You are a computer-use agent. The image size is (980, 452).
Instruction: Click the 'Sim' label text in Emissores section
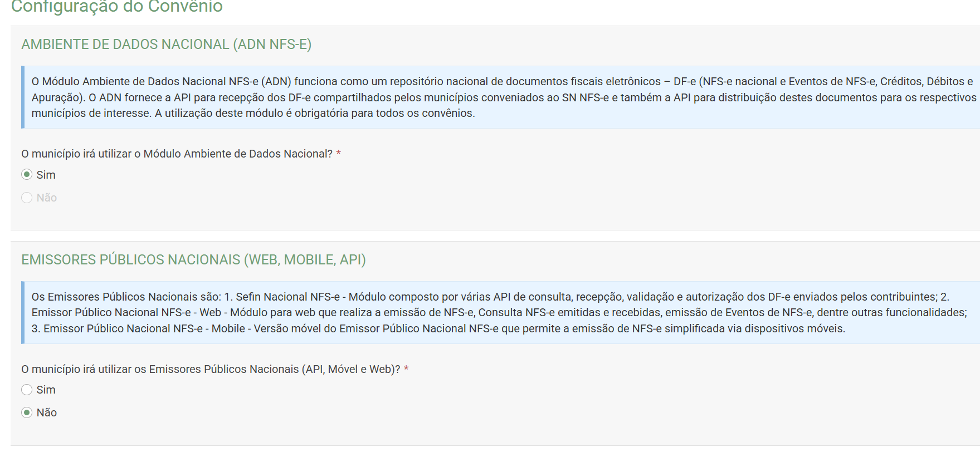pos(46,390)
